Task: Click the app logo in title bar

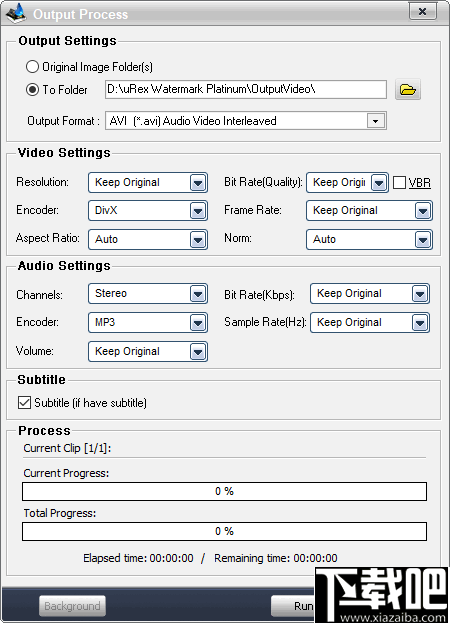Action: [x=16, y=13]
